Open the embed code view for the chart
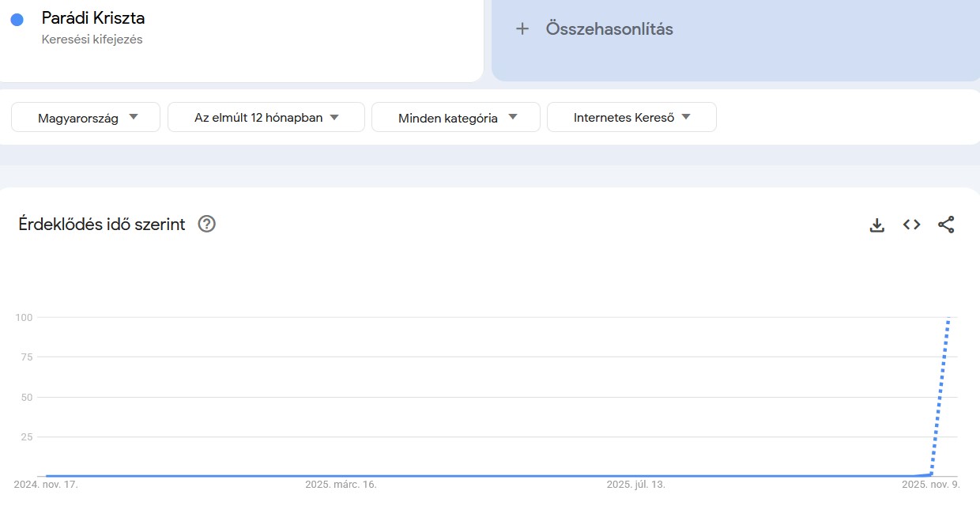 click(911, 225)
